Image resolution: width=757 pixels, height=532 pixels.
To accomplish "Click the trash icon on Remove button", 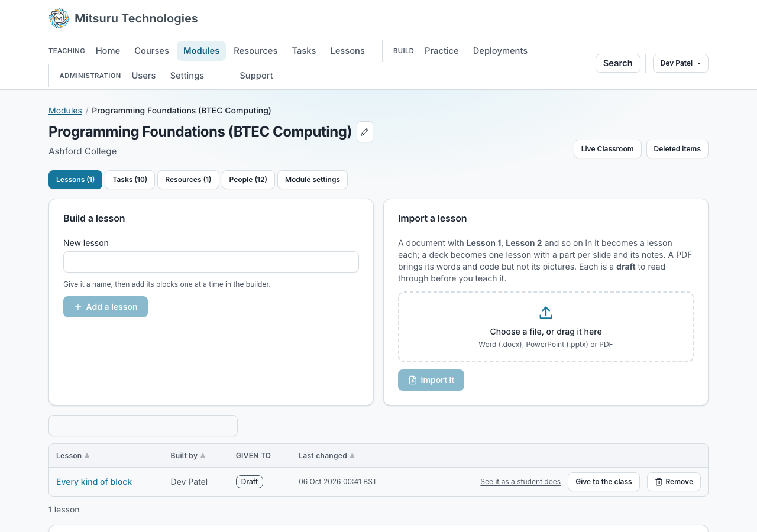I will coord(659,482).
